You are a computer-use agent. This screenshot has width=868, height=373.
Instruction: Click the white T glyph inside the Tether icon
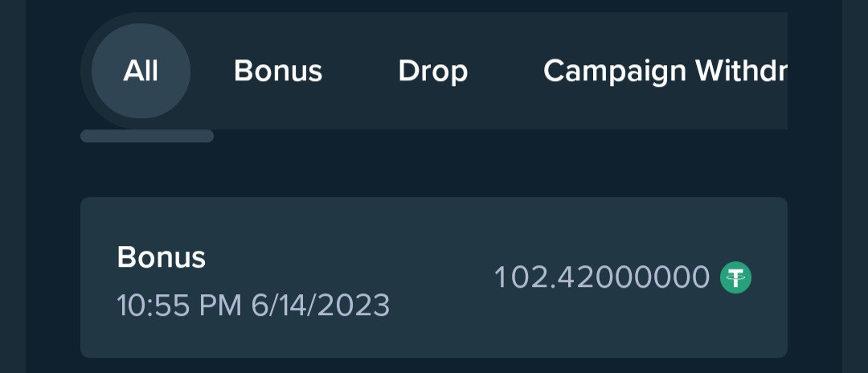click(x=735, y=278)
